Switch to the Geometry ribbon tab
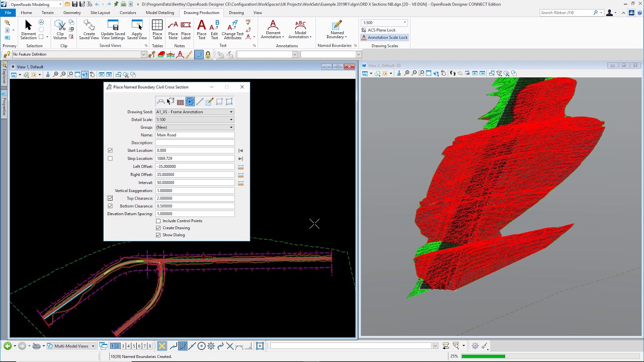The width and height of the screenshot is (644, 362). [72, 13]
